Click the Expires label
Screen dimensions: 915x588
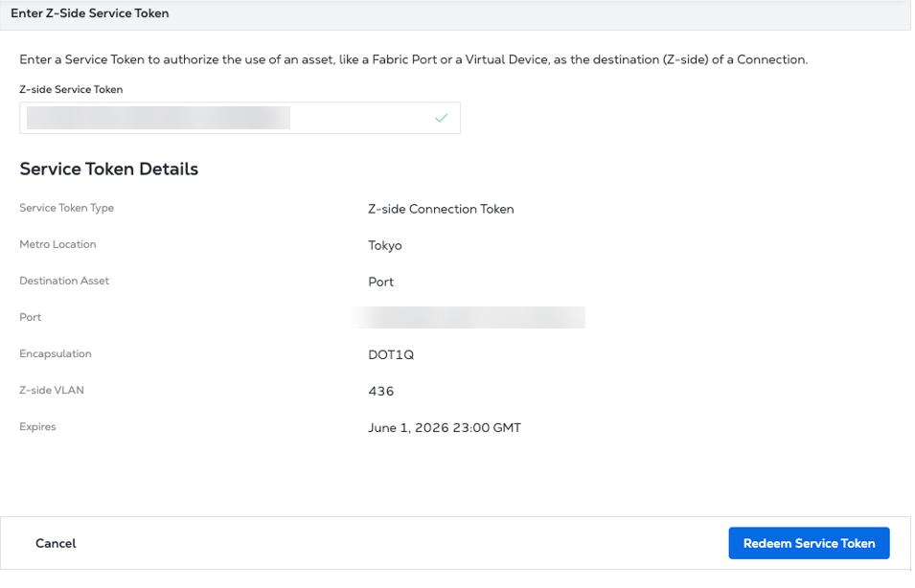(37, 426)
